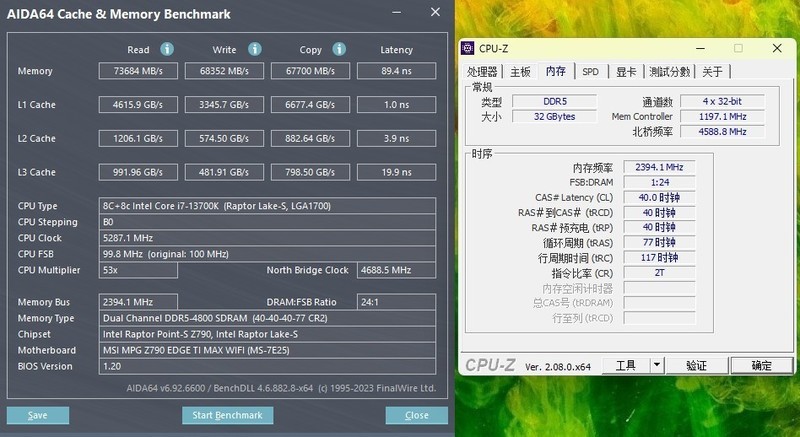
Task: Click the L2 Cache Read value 1206.1 GB/s
Action: [138, 138]
